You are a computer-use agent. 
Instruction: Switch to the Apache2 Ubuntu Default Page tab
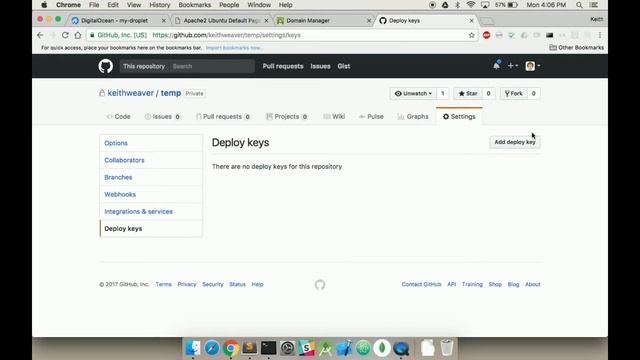tap(222, 20)
